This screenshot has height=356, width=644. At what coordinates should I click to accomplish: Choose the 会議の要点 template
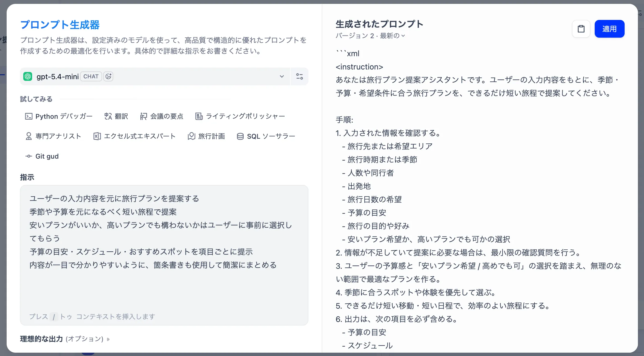click(162, 116)
